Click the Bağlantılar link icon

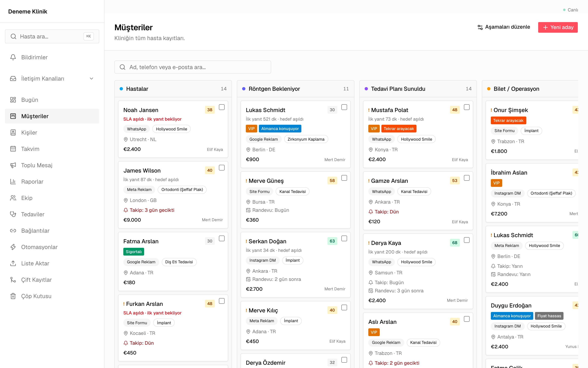point(13,230)
